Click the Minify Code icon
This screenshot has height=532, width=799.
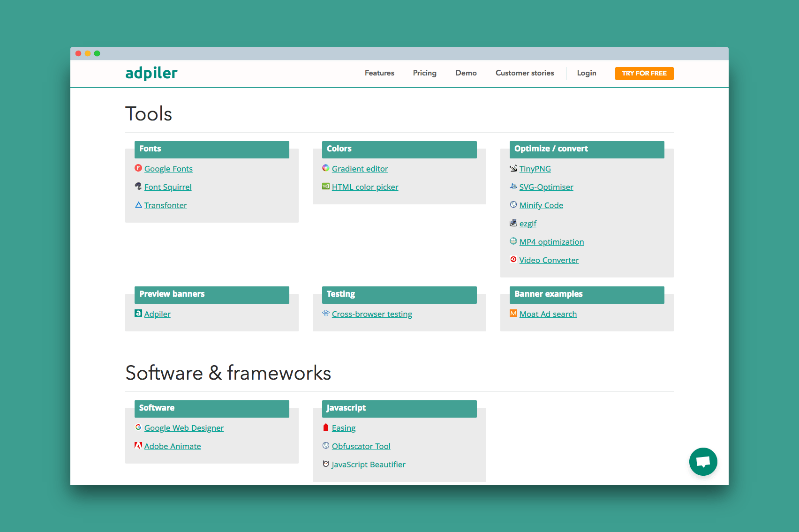(x=513, y=204)
